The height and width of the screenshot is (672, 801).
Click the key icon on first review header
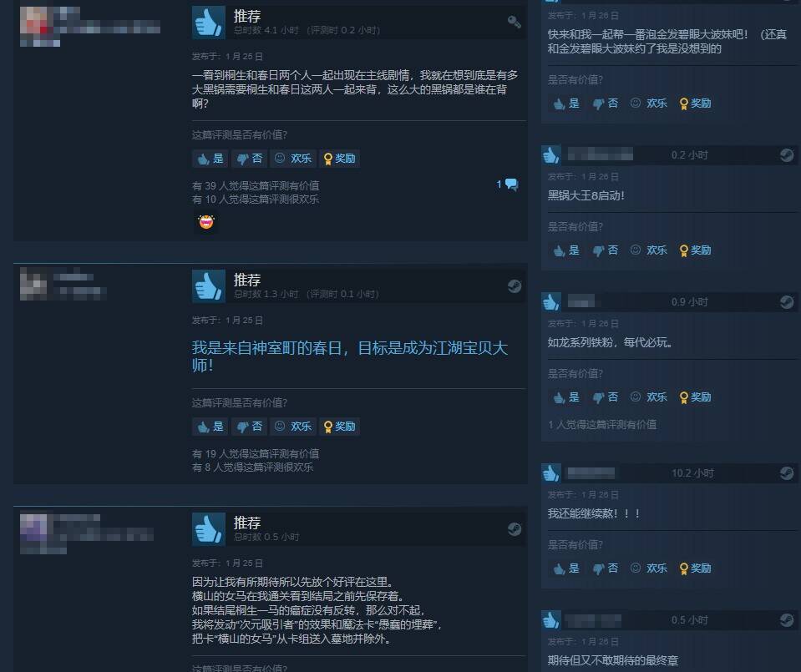point(514,22)
